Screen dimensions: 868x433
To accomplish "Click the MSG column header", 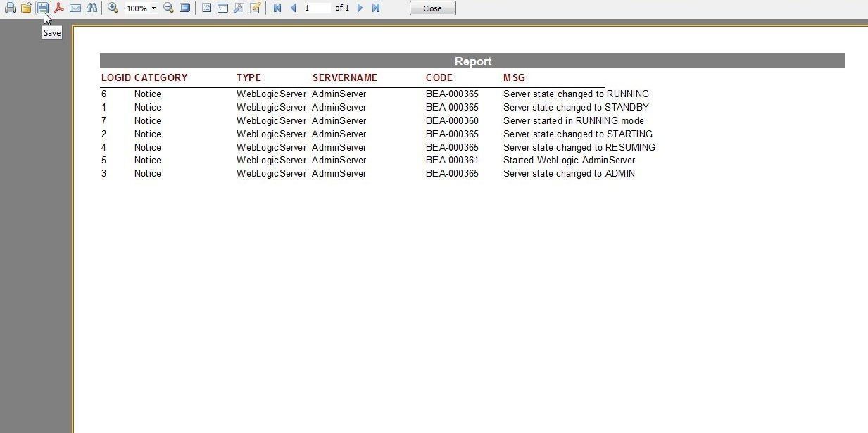I will 514,77.
